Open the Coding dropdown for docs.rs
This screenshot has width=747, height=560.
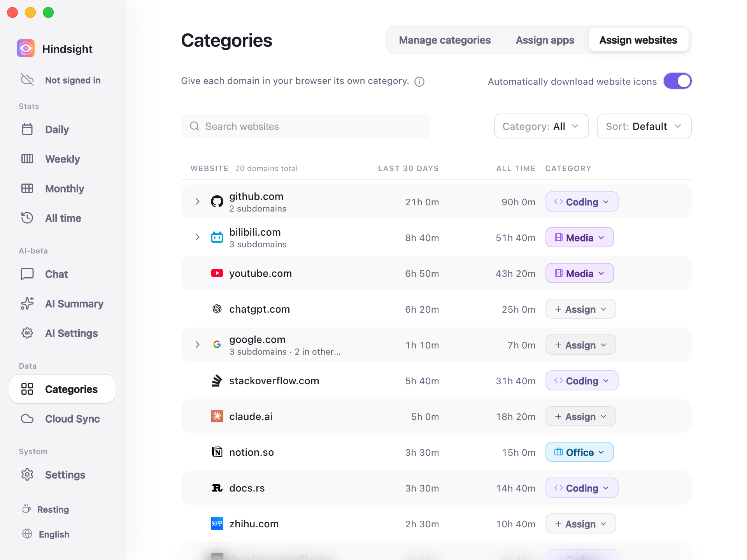(x=582, y=488)
